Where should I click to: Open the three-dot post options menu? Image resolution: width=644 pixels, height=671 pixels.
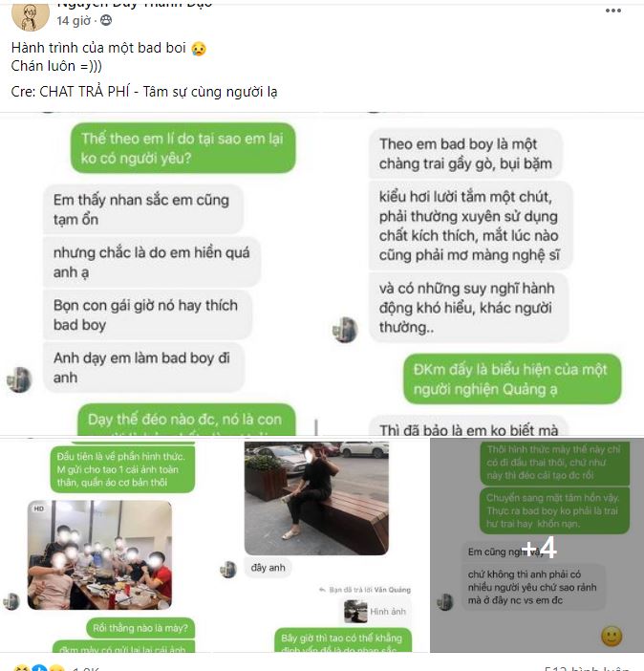tap(612, 11)
